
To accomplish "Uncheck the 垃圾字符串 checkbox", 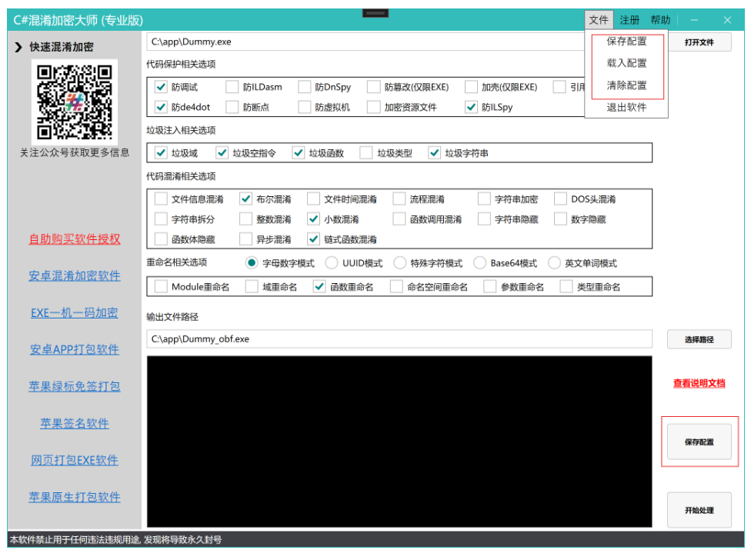I will point(435,153).
